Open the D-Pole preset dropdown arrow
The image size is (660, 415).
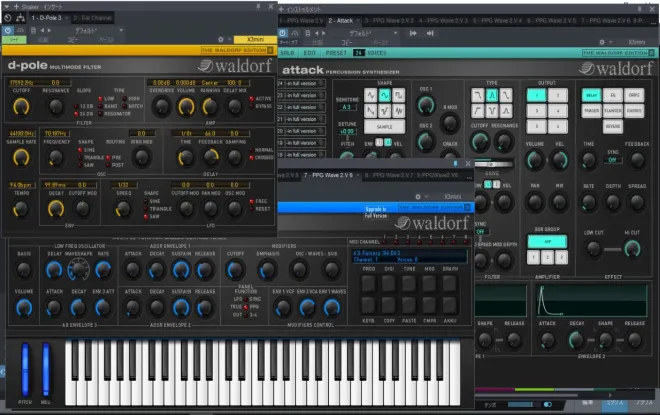coord(121,30)
